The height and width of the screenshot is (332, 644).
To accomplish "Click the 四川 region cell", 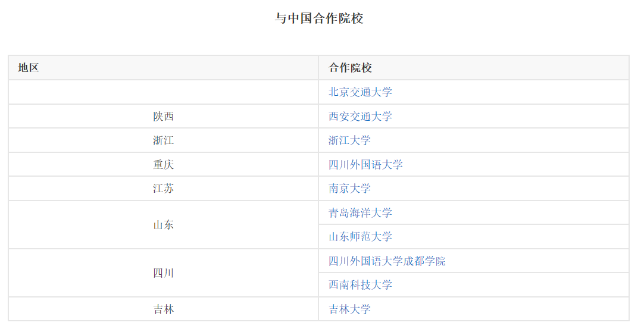I will click(x=164, y=273).
